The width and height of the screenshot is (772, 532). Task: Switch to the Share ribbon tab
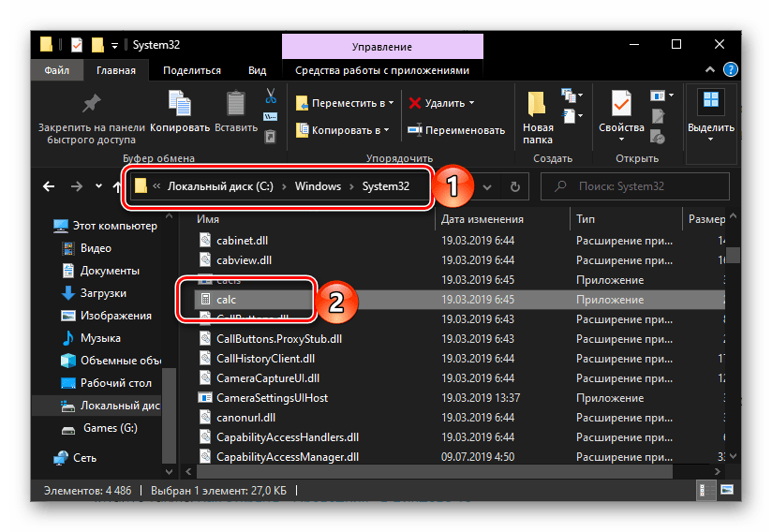coord(190,70)
